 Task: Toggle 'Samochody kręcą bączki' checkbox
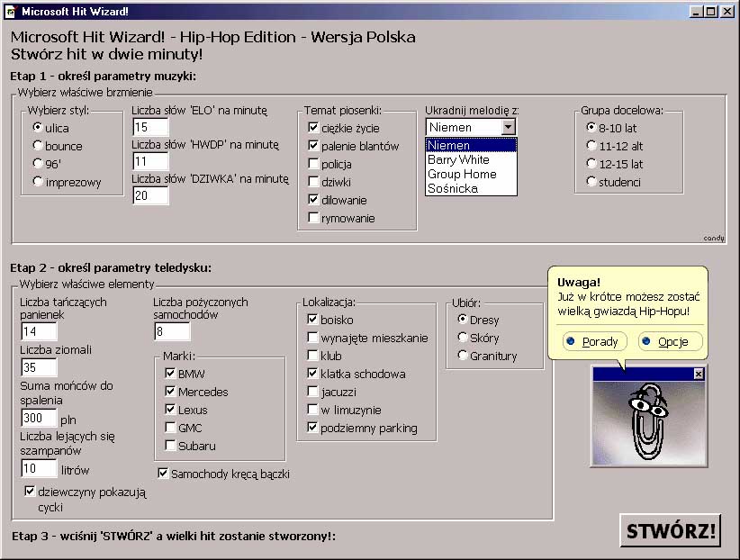163,474
